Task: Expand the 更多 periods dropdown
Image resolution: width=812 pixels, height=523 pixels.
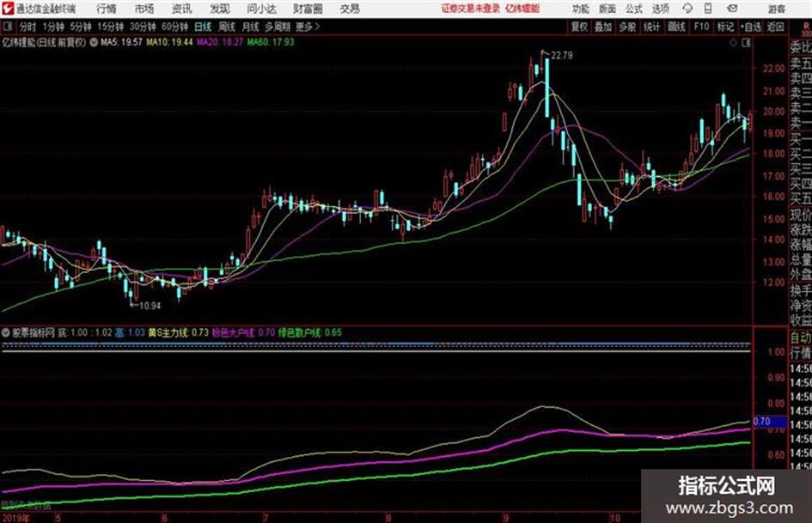Action: 308,27
